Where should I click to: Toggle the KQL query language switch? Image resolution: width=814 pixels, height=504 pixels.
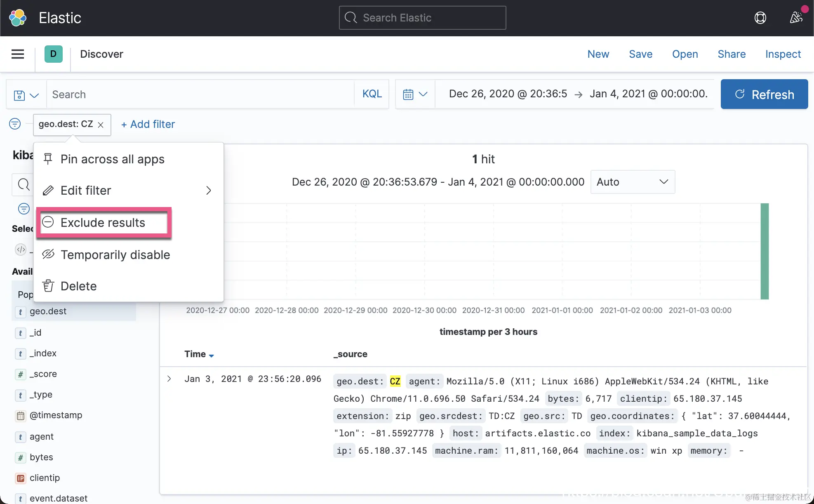[372, 94]
